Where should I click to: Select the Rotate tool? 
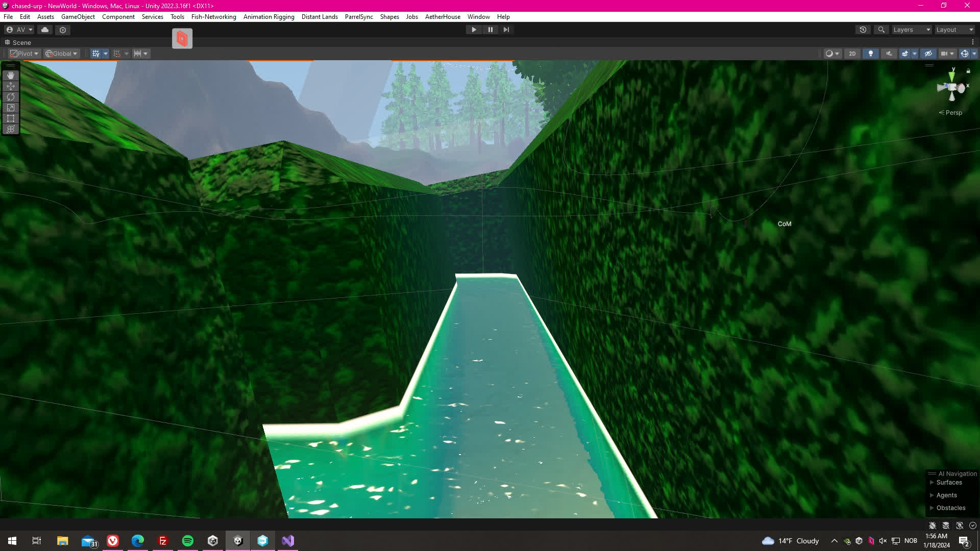pos(11,97)
